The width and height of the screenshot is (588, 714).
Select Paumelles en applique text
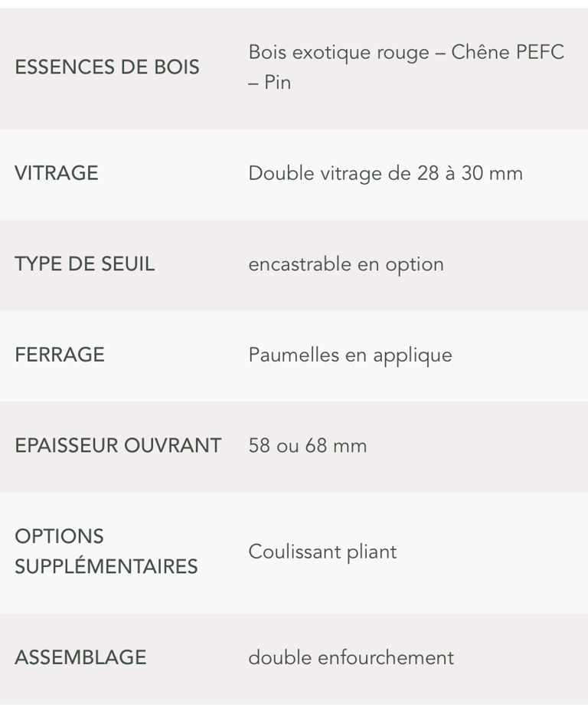[351, 355]
